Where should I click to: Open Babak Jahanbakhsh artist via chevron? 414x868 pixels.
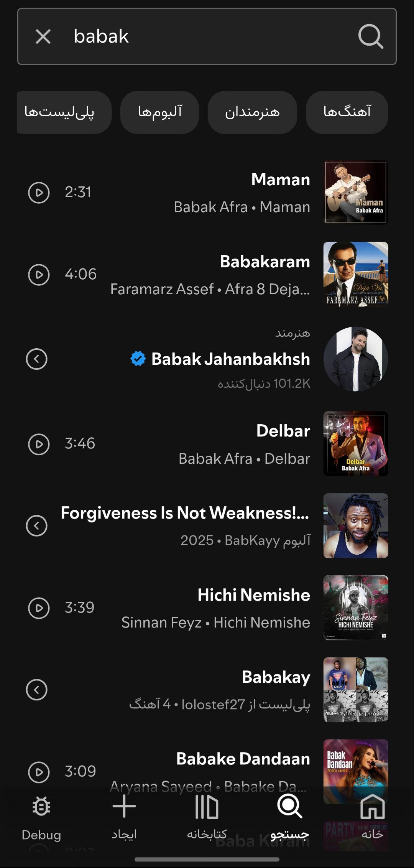36,359
